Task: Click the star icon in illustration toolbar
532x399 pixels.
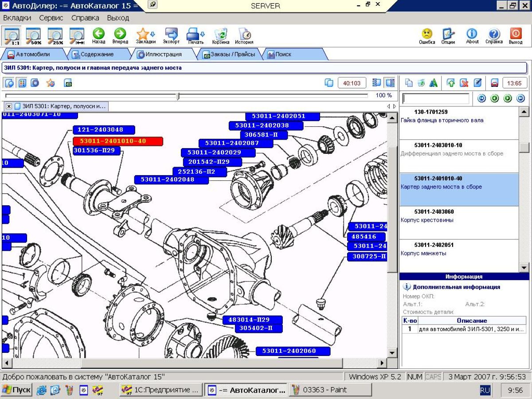Action: (51, 83)
